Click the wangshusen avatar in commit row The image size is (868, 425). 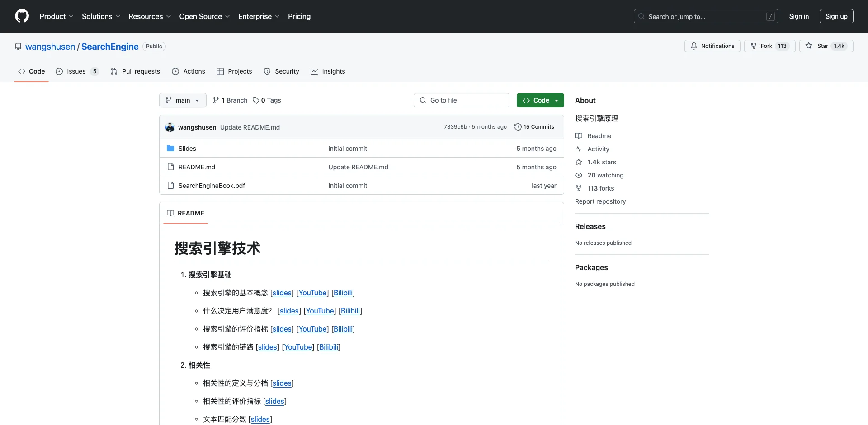pos(170,127)
